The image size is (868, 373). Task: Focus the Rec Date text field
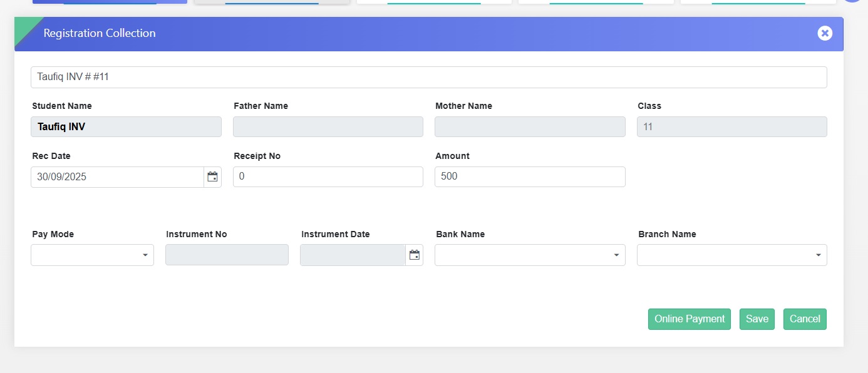[x=117, y=177]
